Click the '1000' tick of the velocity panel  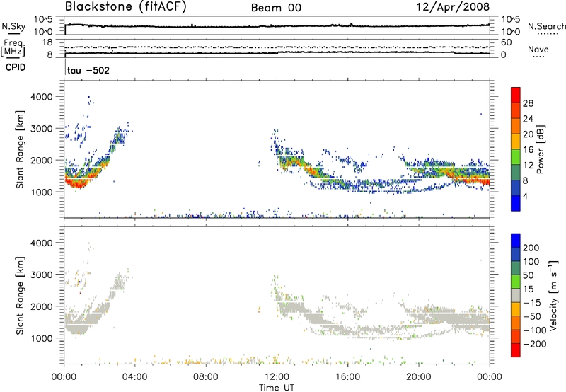[x=41, y=338]
